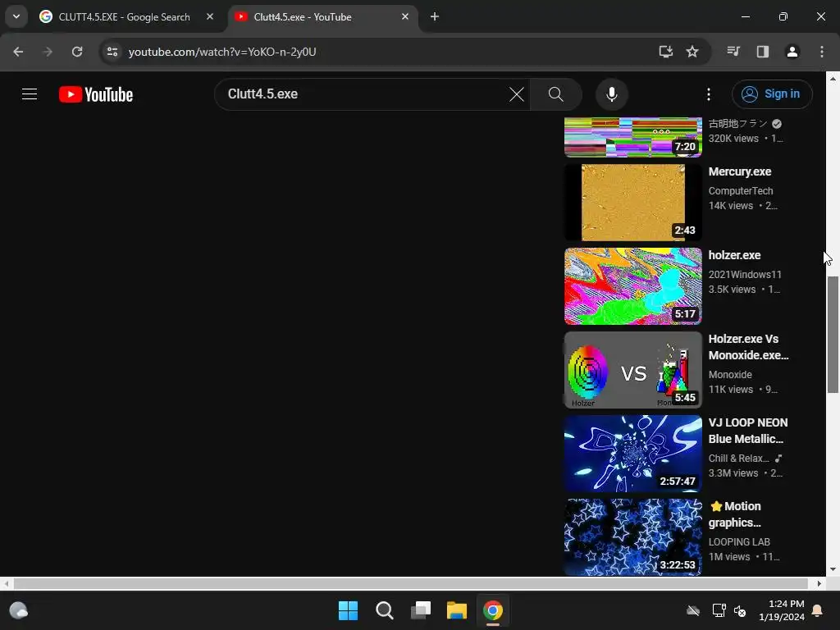View site information icon in address bar
840x630 pixels.
coord(112,52)
